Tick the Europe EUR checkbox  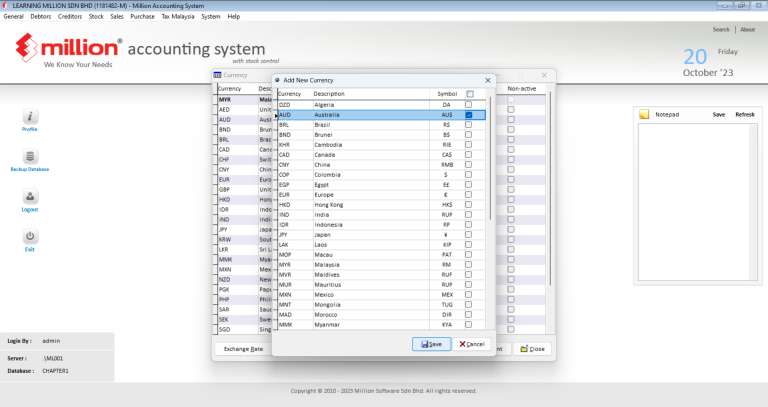(x=469, y=195)
